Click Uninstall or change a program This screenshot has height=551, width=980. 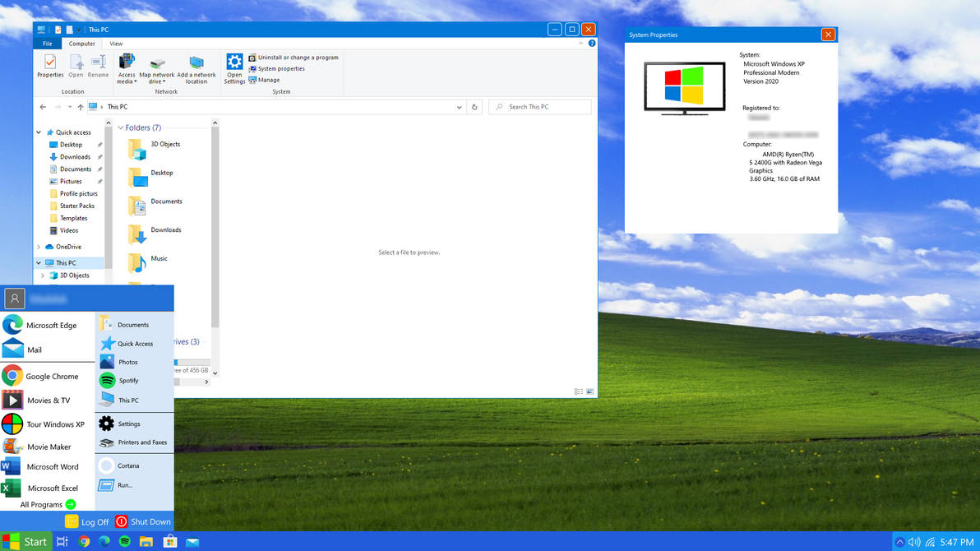pos(294,58)
